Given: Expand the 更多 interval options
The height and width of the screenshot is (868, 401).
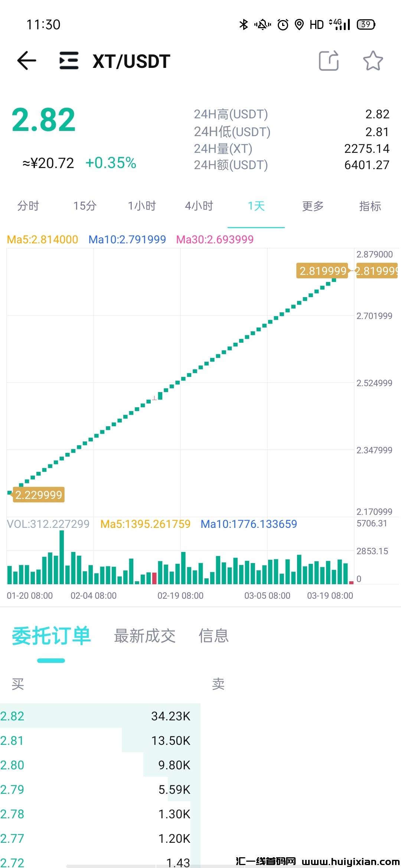Looking at the screenshot, I should pos(313,206).
